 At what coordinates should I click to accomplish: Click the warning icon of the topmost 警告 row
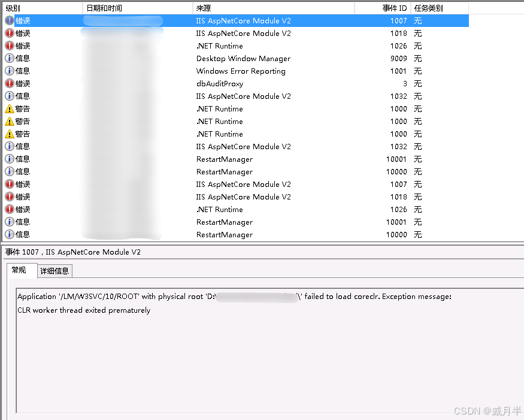point(10,108)
